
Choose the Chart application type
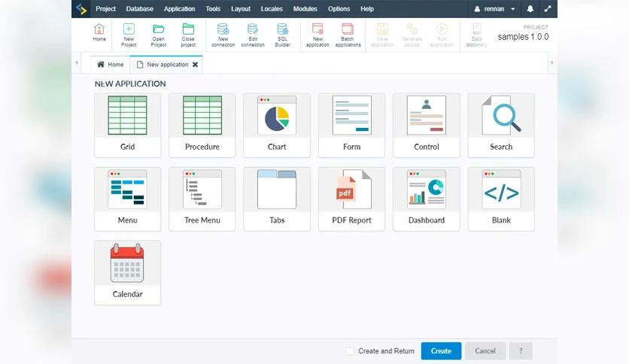[277, 125]
